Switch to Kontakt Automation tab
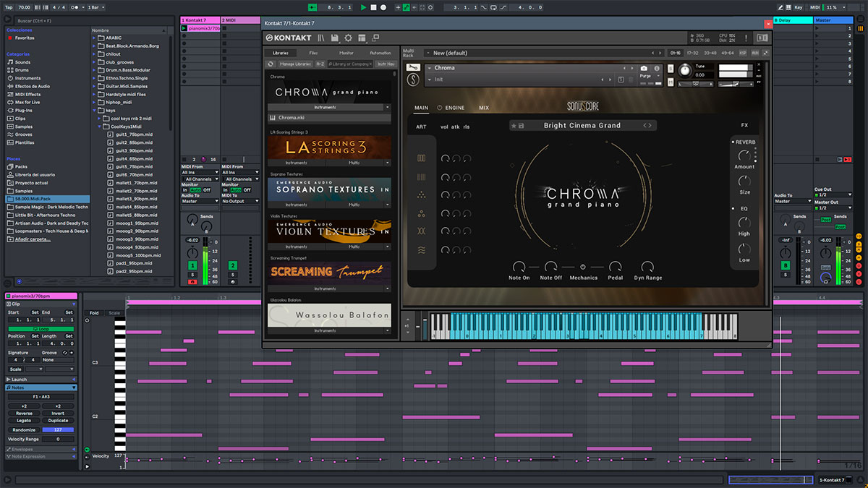Viewport: 868px width, 488px height. click(x=380, y=53)
